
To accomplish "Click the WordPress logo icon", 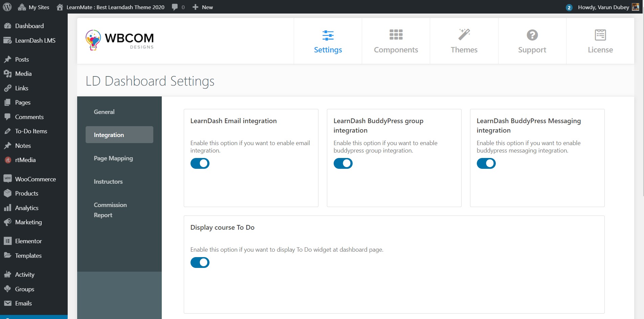I will click(7, 7).
